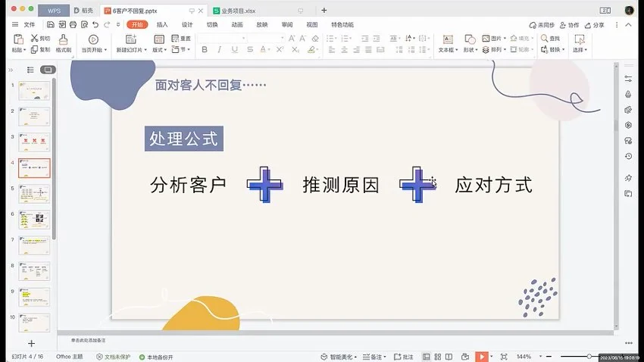
Task: Play slideshow with orange status bar button
Action: (481, 357)
